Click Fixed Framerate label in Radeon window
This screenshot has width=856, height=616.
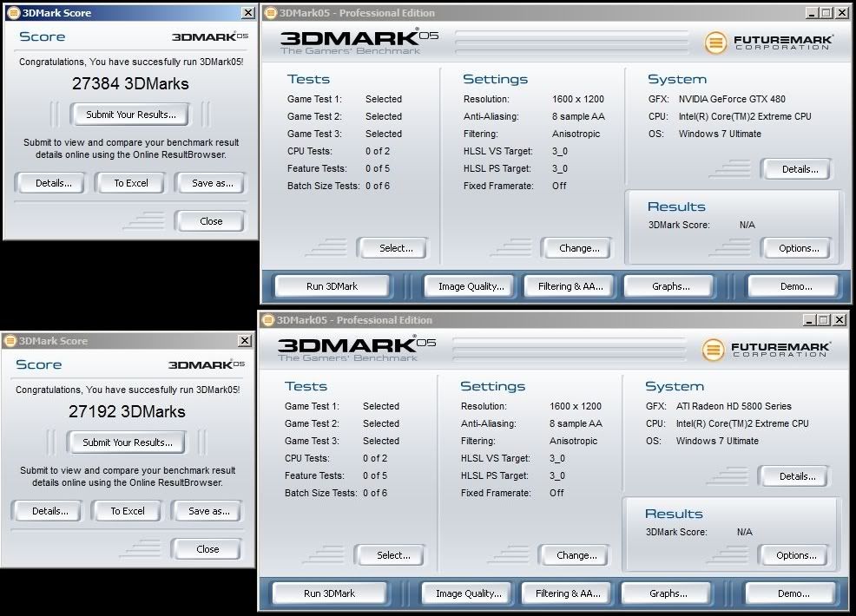(495, 494)
